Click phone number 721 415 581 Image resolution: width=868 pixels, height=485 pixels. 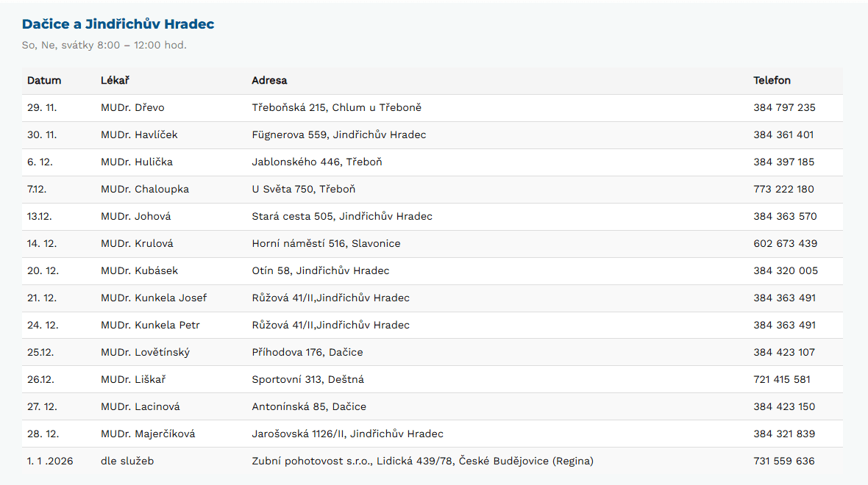pyautogui.click(x=782, y=379)
